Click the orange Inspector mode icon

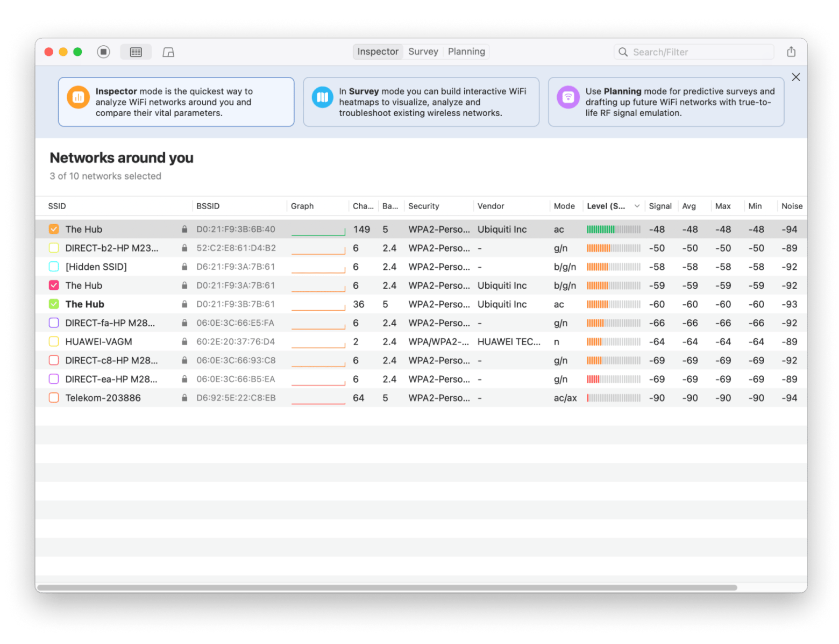click(x=78, y=97)
